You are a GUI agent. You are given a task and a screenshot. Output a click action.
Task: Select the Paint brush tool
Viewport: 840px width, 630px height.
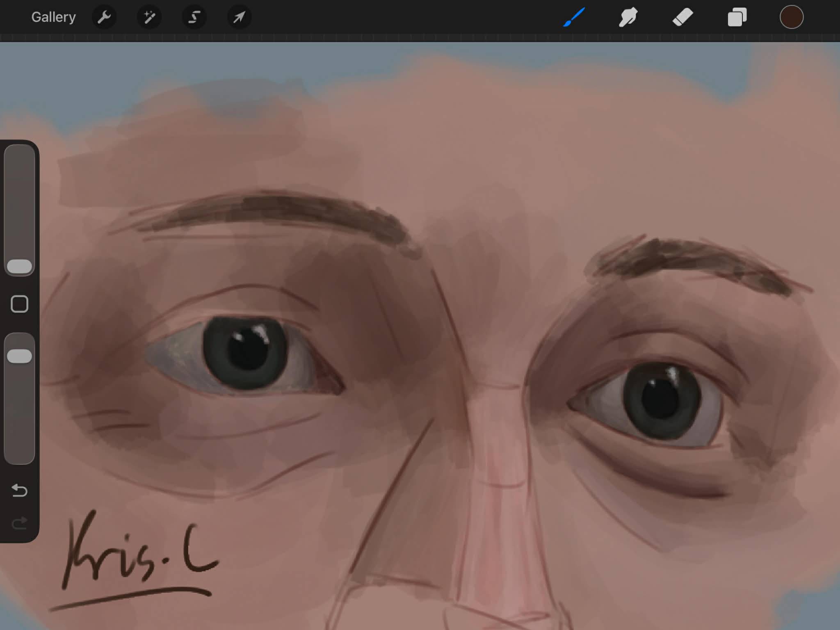pos(574,17)
